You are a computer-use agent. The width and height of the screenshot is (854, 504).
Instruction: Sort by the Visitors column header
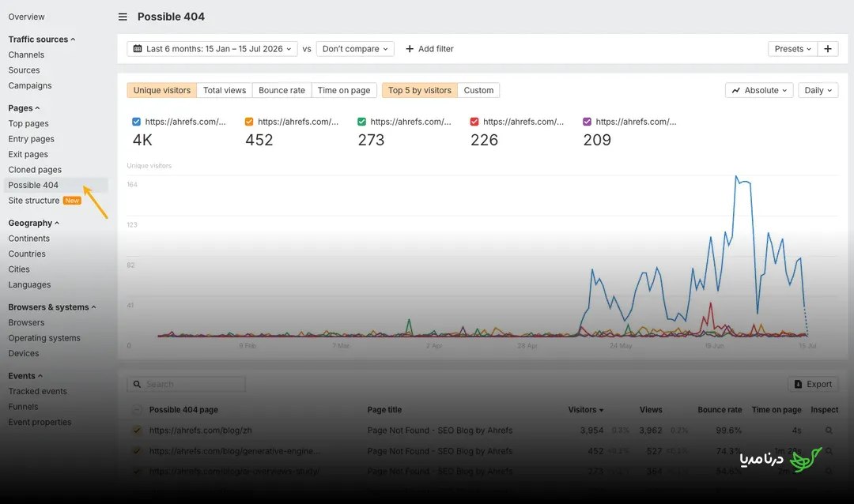tap(585, 410)
